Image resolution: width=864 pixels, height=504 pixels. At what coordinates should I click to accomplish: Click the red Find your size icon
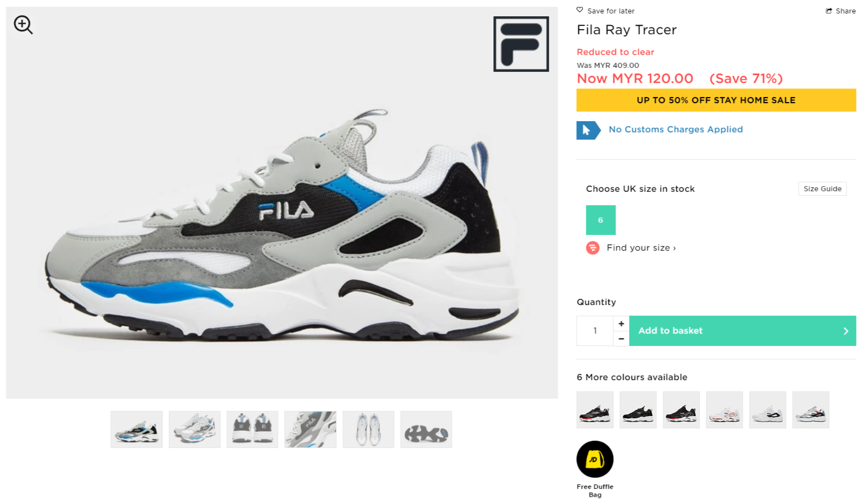coord(593,248)
